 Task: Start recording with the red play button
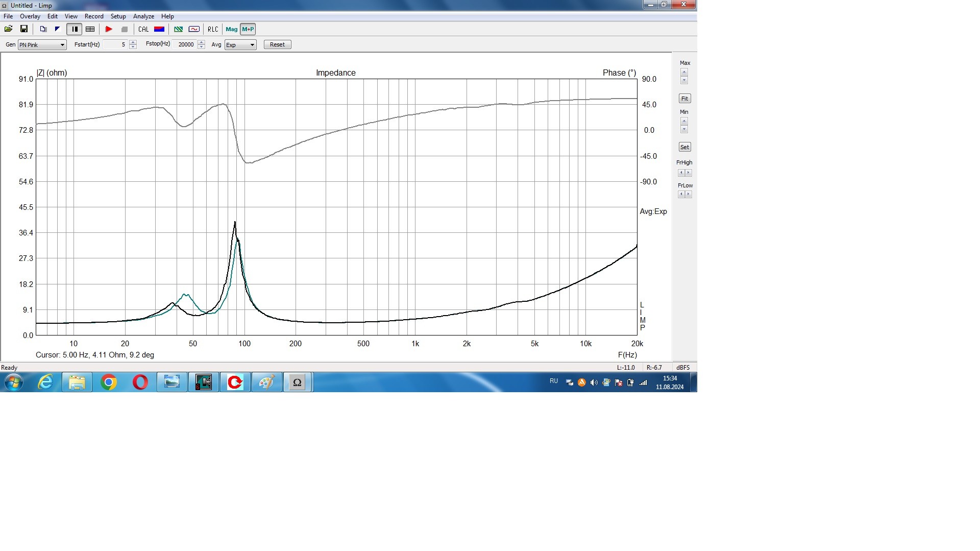(109, 29)
